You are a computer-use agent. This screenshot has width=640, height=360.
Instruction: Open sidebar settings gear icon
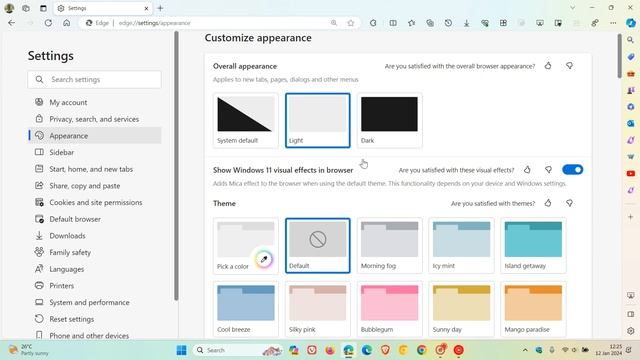pyautogui.click(x=631, y=331)
